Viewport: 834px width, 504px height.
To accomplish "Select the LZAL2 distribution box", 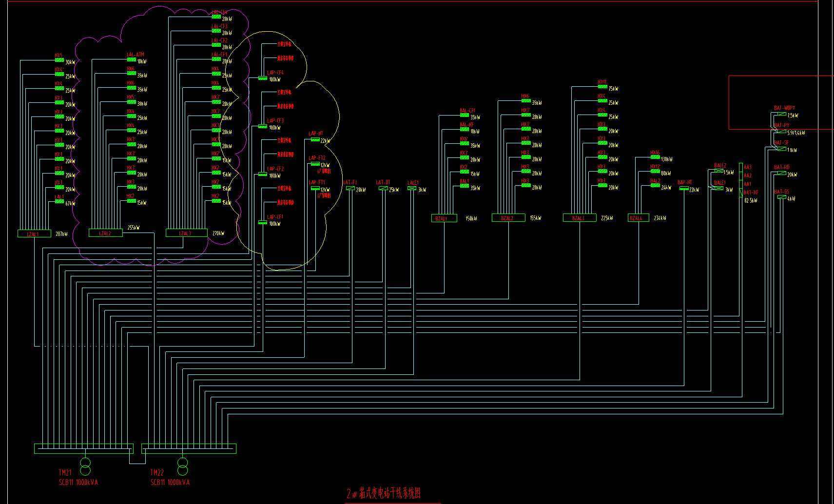I will 105,233.
